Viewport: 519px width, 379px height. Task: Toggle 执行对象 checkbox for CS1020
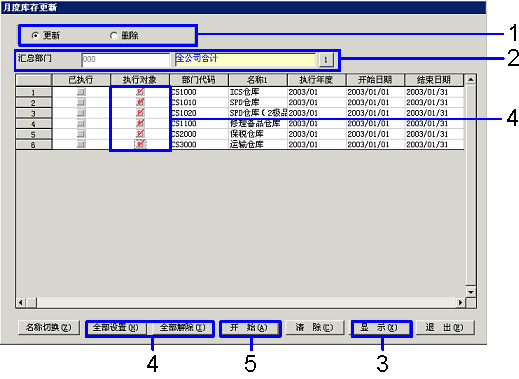(x=140, y=113)
